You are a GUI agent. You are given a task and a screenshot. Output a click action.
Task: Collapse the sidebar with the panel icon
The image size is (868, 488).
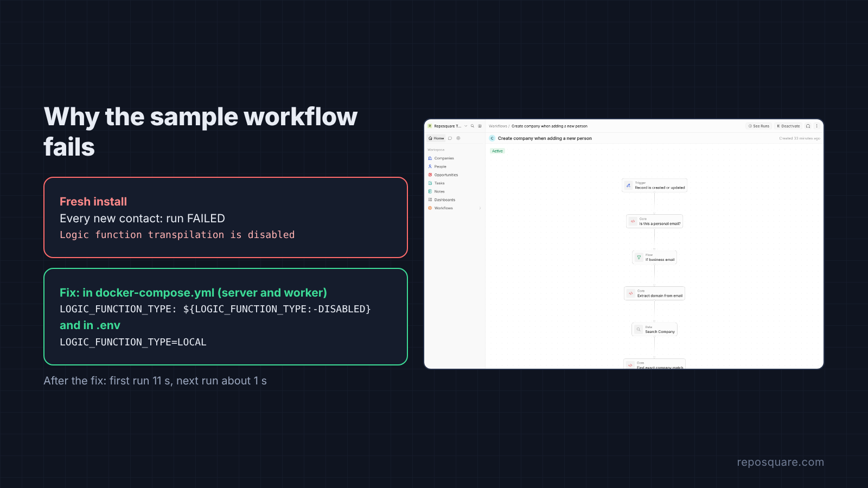tap(480, 126)
